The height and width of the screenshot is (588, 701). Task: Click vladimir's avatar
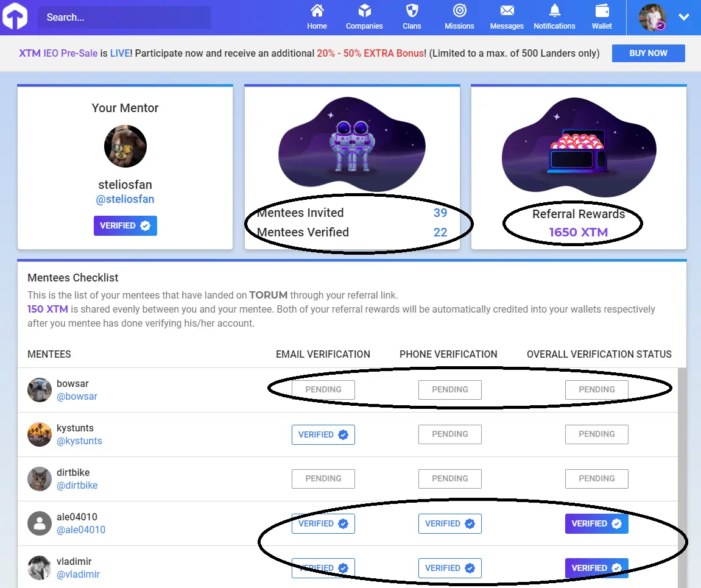pyautogui.click(x=40, y=568)
